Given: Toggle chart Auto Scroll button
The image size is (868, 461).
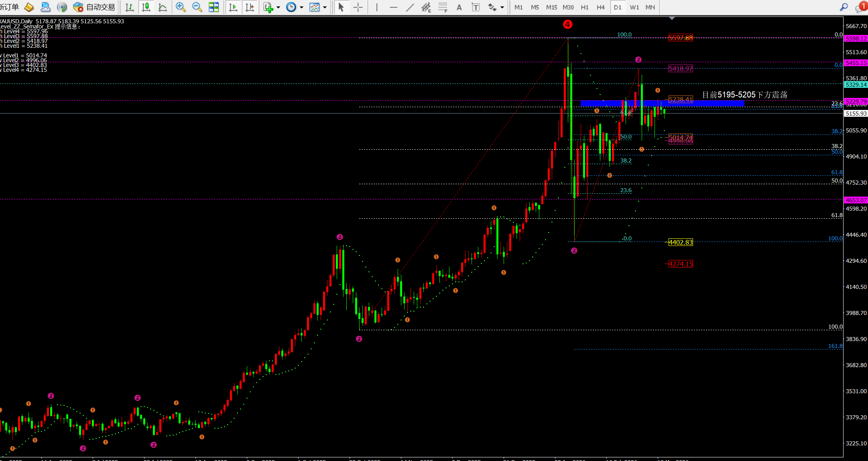Looking at the screenshot, I should [233, 7].
